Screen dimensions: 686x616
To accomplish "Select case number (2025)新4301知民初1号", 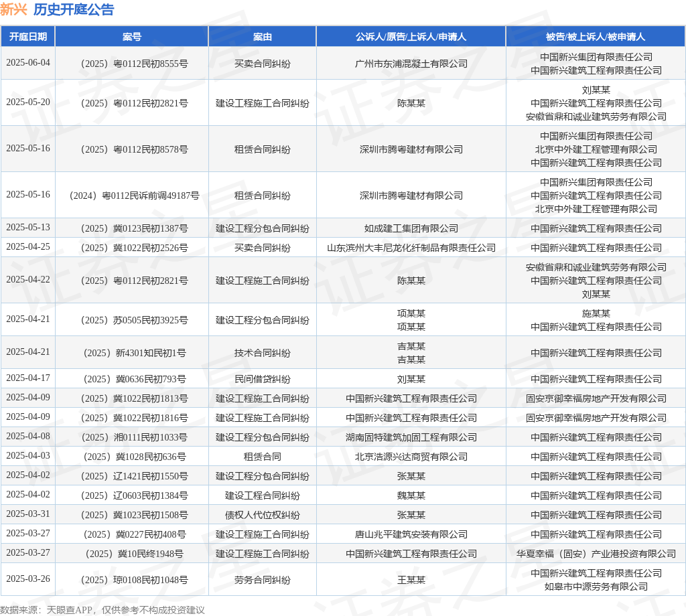I will coord(134,353).
